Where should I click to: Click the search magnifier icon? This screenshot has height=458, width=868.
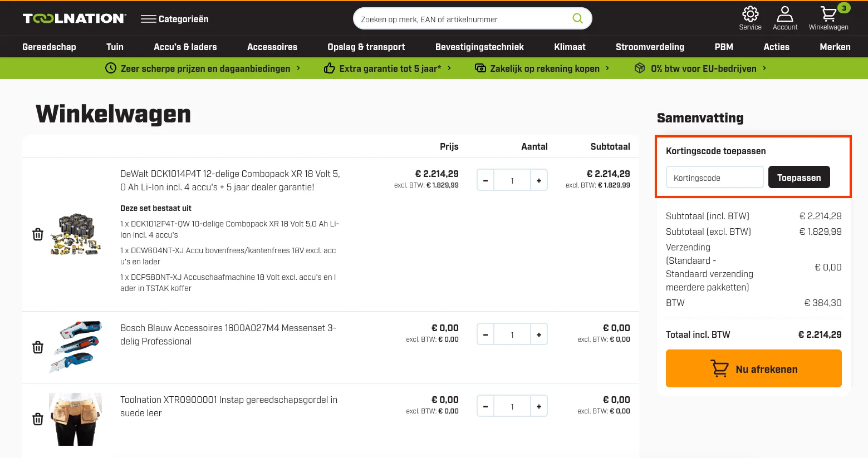point(577,19)
